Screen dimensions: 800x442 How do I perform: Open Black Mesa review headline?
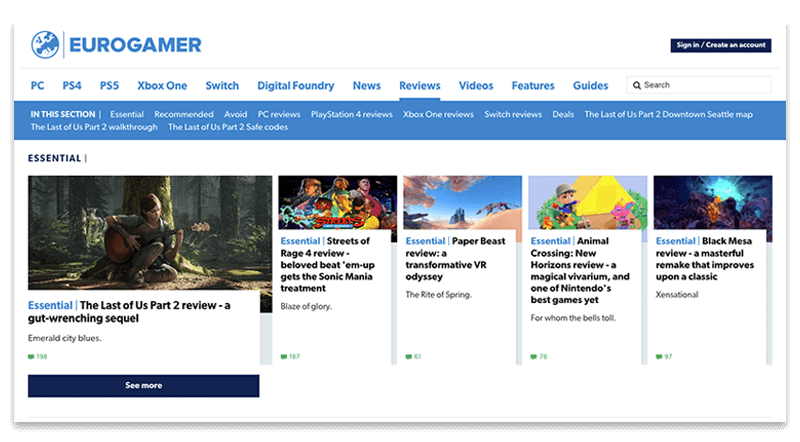point(705,259)
